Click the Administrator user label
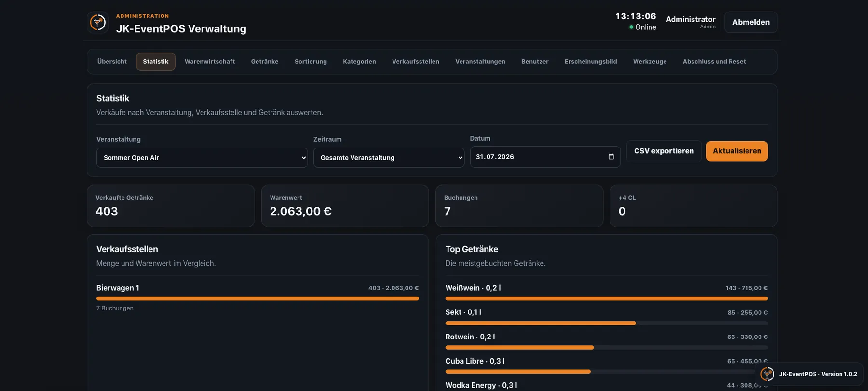Image resolution: width=868 pixels, height=391 pixels. 691,19
